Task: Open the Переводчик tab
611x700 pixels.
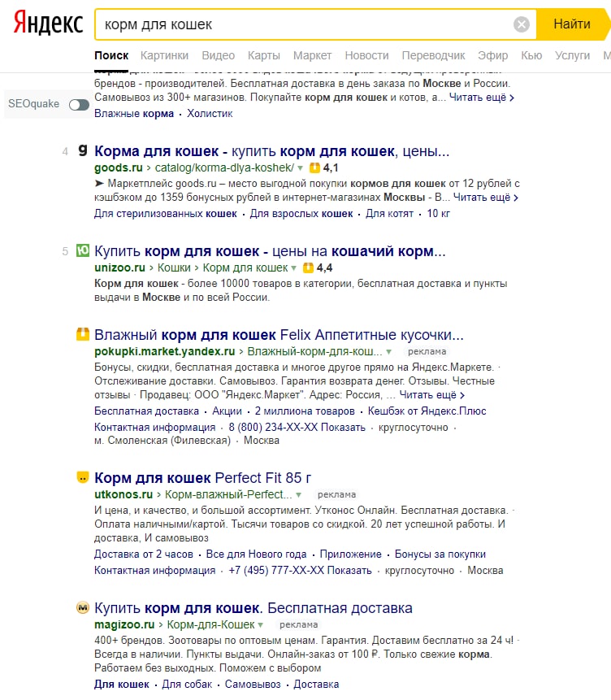Action: (x=433, y=56)
